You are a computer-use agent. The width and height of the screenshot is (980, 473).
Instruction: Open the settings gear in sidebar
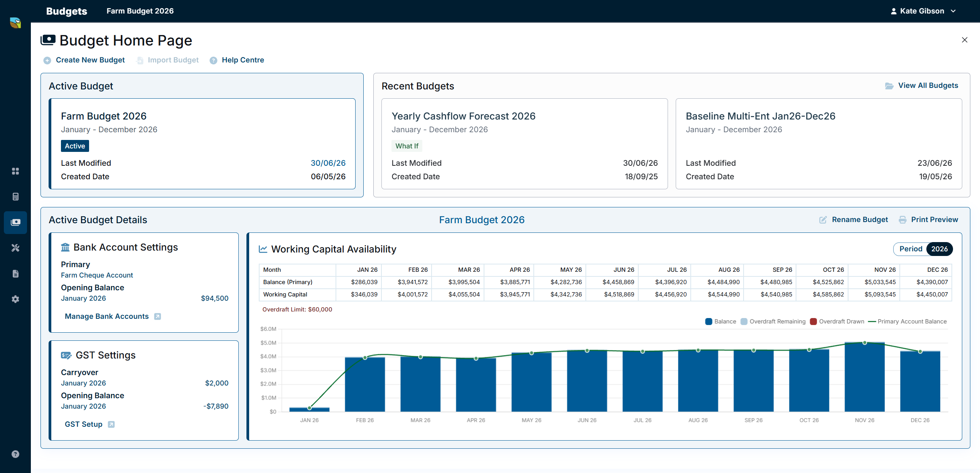coord(15,299)
